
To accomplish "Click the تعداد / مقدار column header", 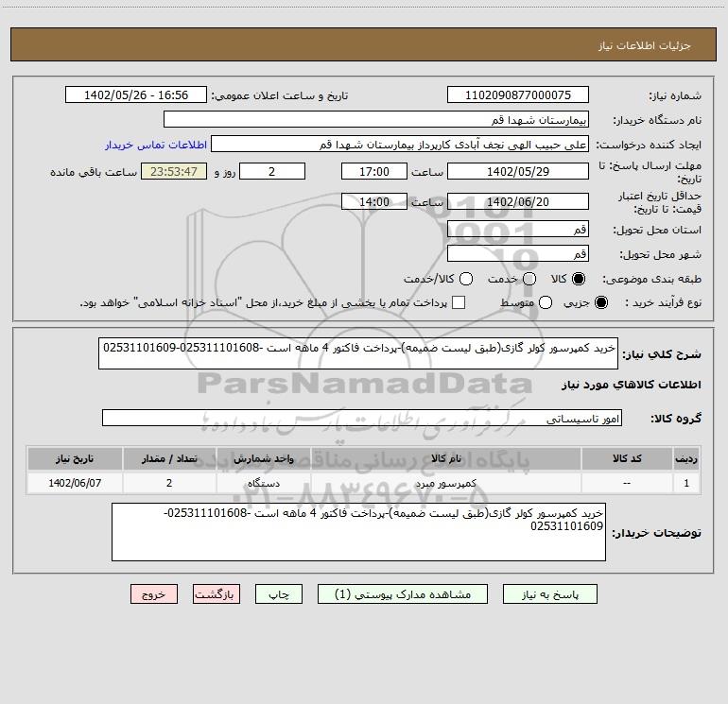I will tap(169, 458).
